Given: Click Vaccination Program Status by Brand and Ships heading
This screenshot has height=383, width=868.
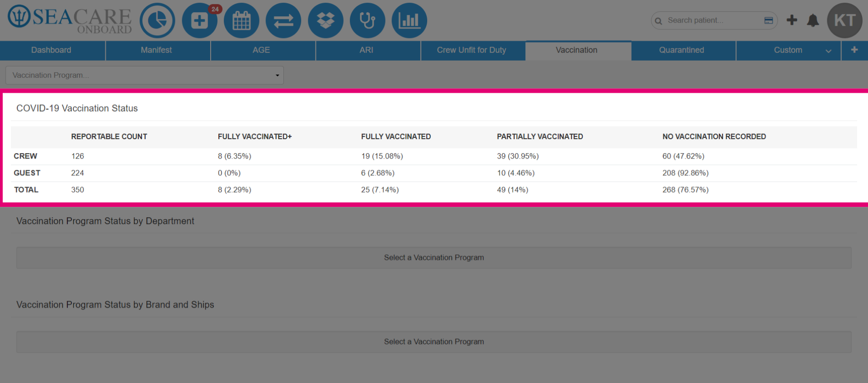Looking at the screenshot, I should point(115,305).
